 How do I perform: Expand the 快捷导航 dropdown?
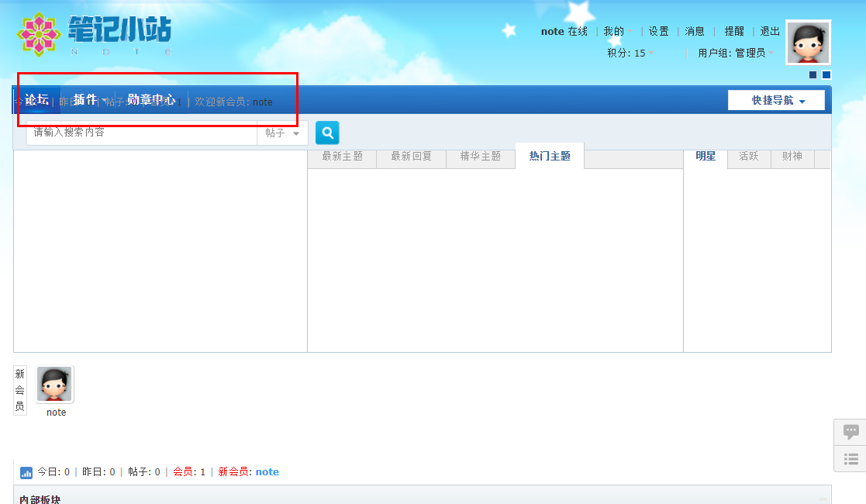click(776, 101)
